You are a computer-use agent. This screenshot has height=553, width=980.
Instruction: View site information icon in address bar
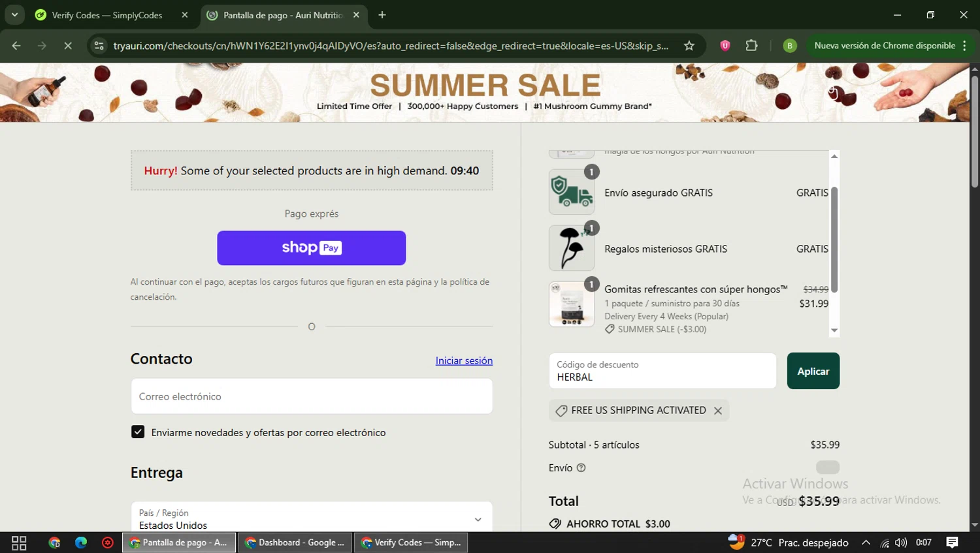pyautogui.click(x=99, y=46)
